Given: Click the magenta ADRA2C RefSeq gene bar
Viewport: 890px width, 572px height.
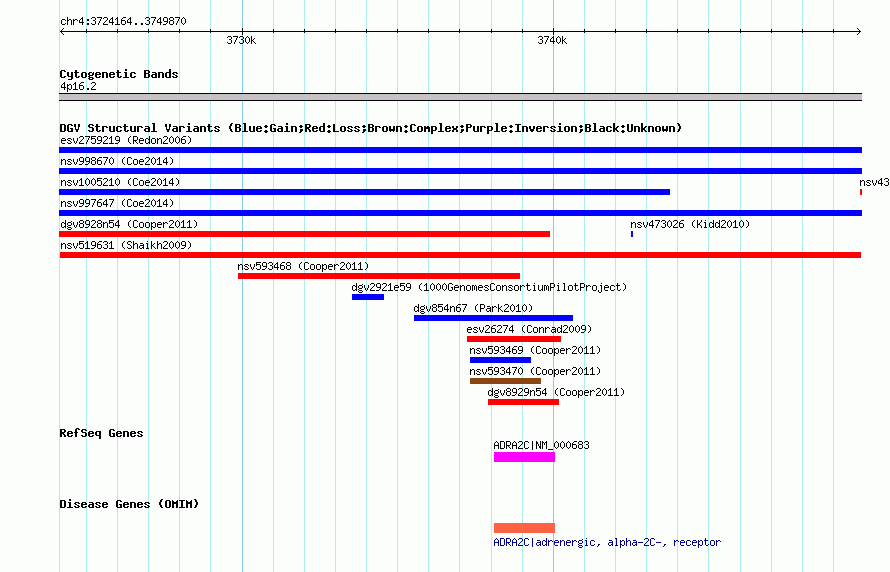Looking at the screenshot, I should click(524, 457).
